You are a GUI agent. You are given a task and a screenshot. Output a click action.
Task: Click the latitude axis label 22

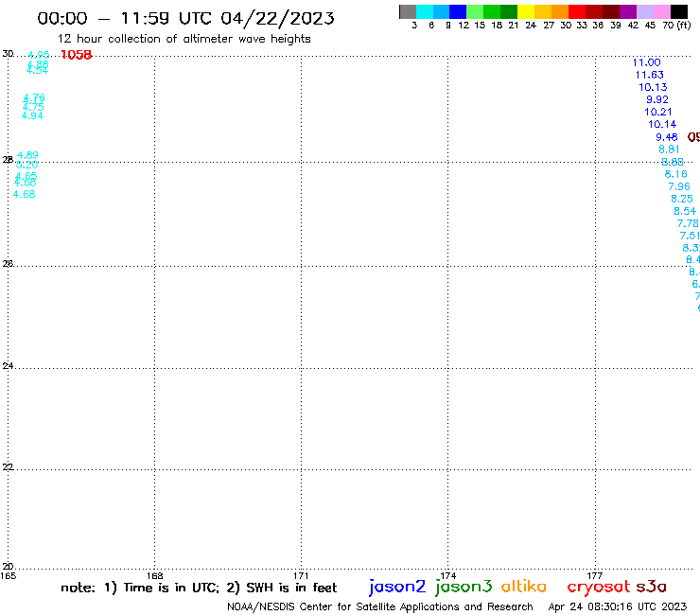(8, 467)
